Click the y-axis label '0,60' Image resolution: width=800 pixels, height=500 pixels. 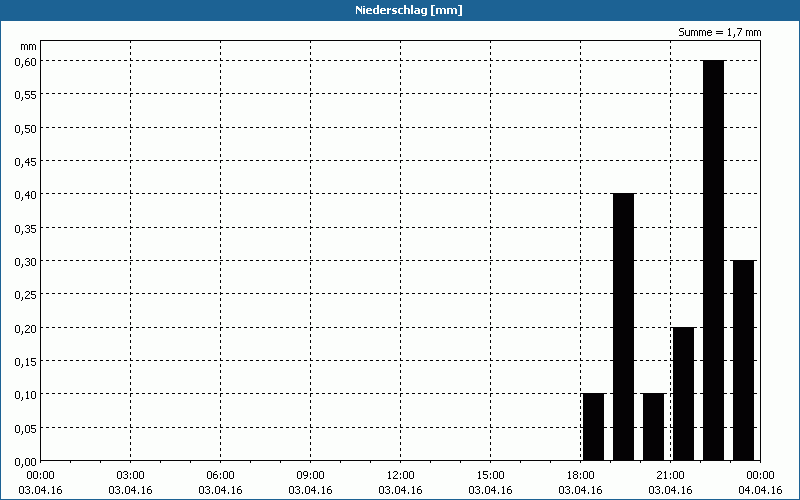pos(26,61)
